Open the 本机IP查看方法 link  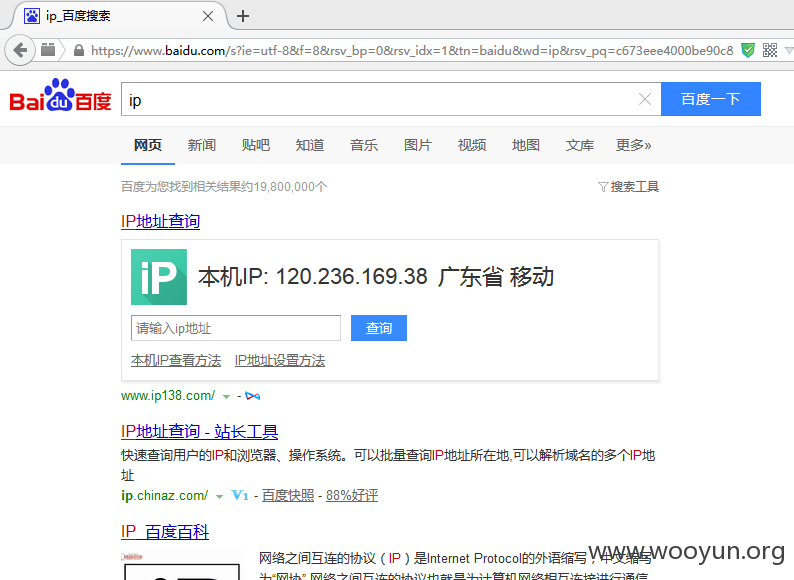coord(176,361)
